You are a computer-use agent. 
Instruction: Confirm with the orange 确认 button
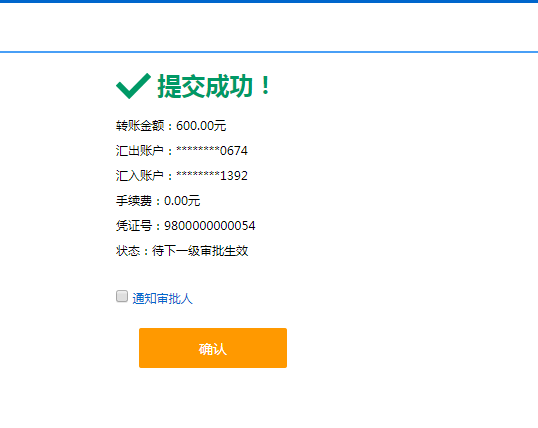click(x=213, y=348)
